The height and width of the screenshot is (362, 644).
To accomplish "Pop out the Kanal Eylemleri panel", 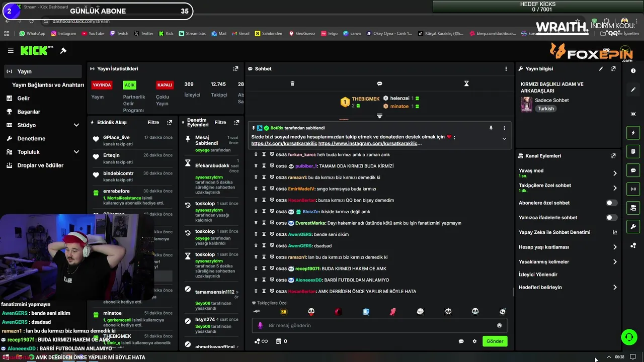I will pyautogui.click(x=613, y=156).
